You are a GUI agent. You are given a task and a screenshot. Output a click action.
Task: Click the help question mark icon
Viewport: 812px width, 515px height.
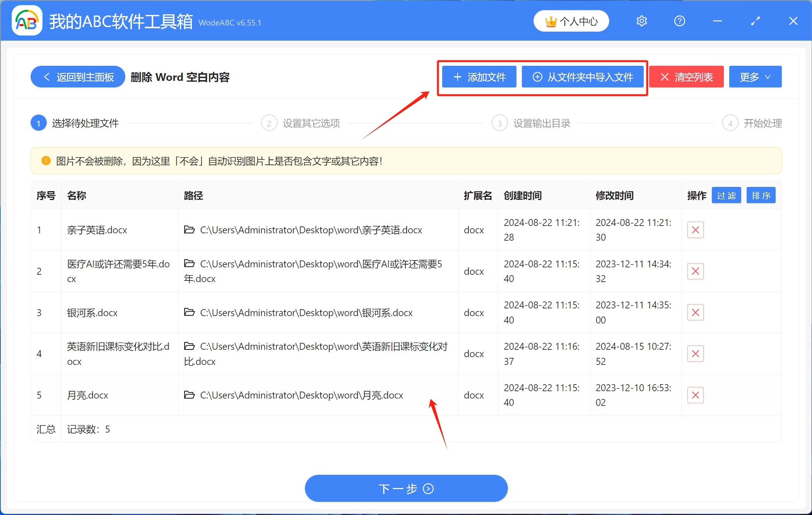[679, 21]
